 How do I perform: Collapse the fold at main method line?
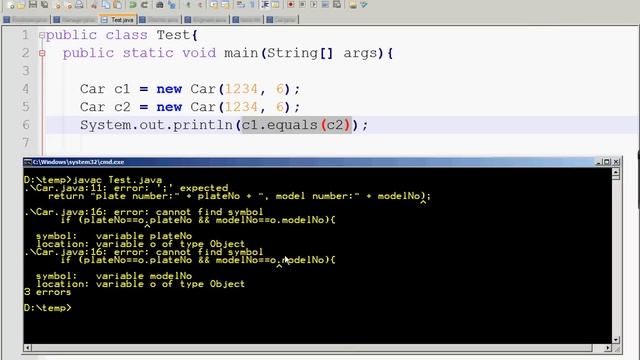tap(42, 53)
